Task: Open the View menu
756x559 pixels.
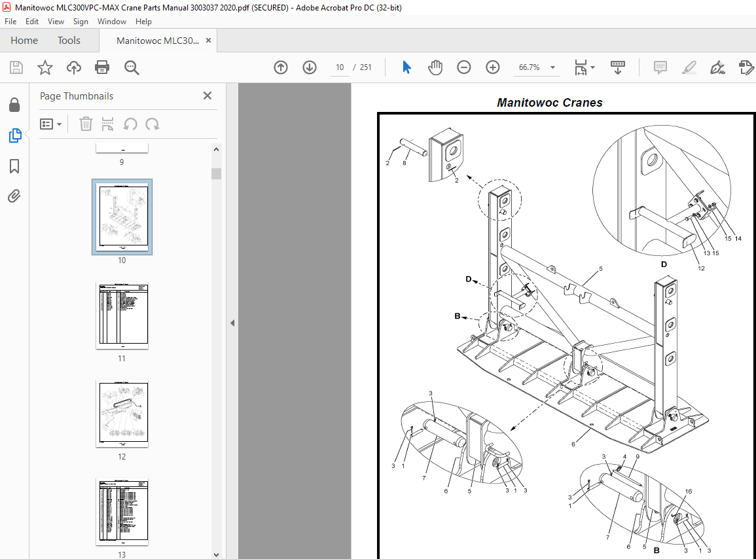Action: (56, 22)
